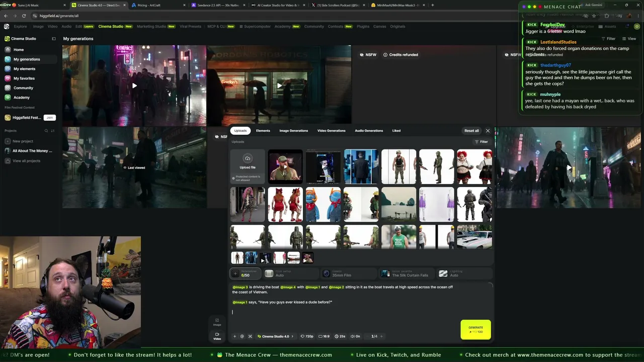This screenshot has height=362, width=644.
Task: Toggle NSFW visibility on second generation
Action: click(513, 55)
